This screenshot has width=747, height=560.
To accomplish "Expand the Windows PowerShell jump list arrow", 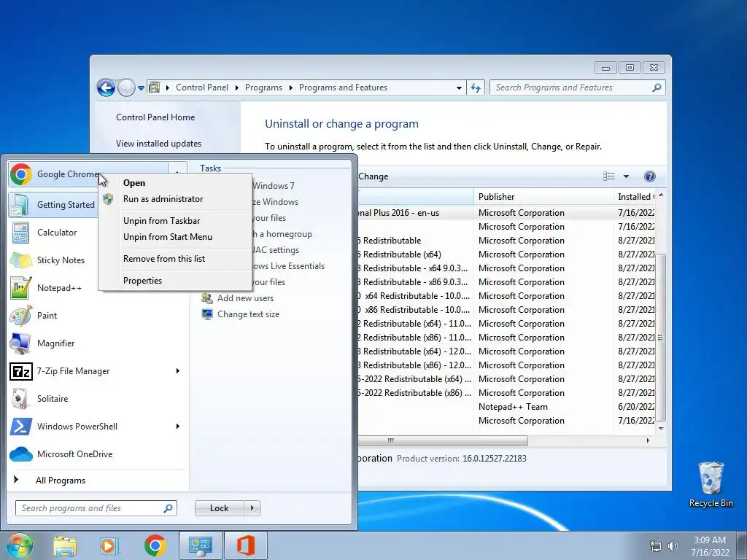I will tap(178, 426).
